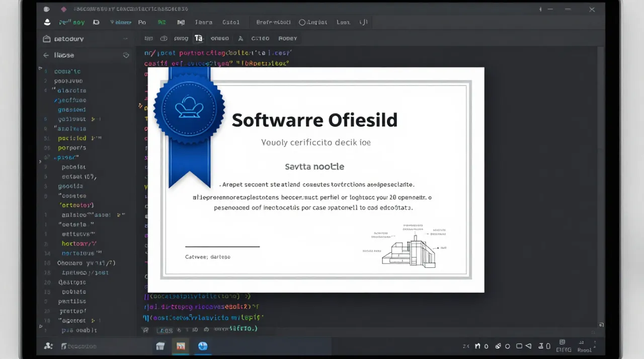Expand the triangle arrow above "coeia'tc" in the sidebar

coord(40,67)
